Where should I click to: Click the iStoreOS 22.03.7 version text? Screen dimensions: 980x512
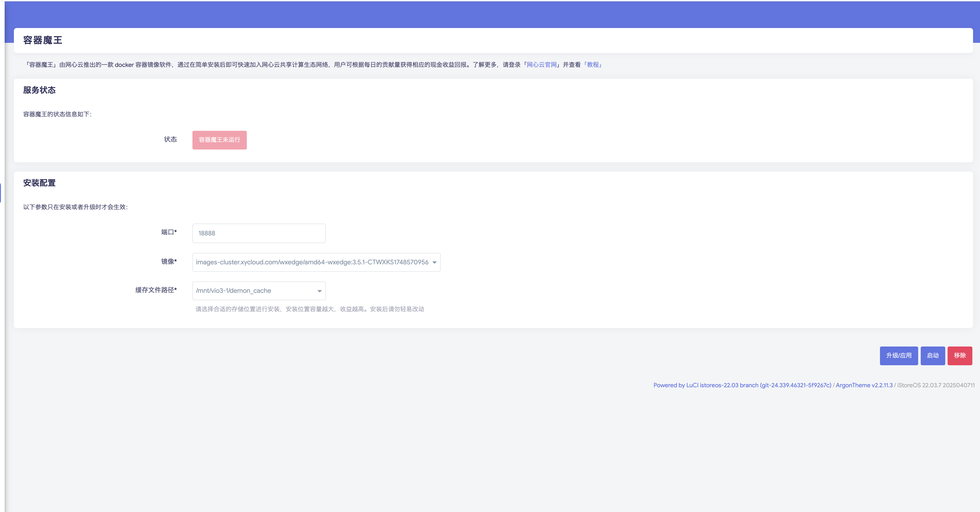tap(936, 385)
